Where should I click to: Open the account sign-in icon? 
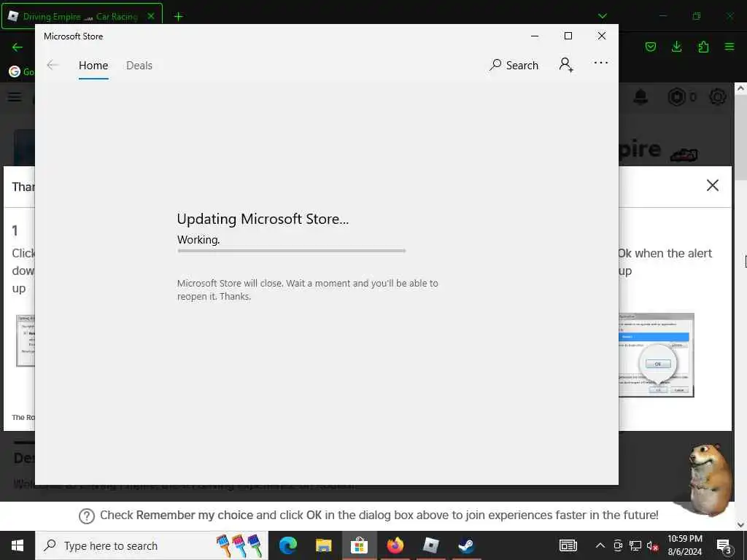click(x=566, y=65)
